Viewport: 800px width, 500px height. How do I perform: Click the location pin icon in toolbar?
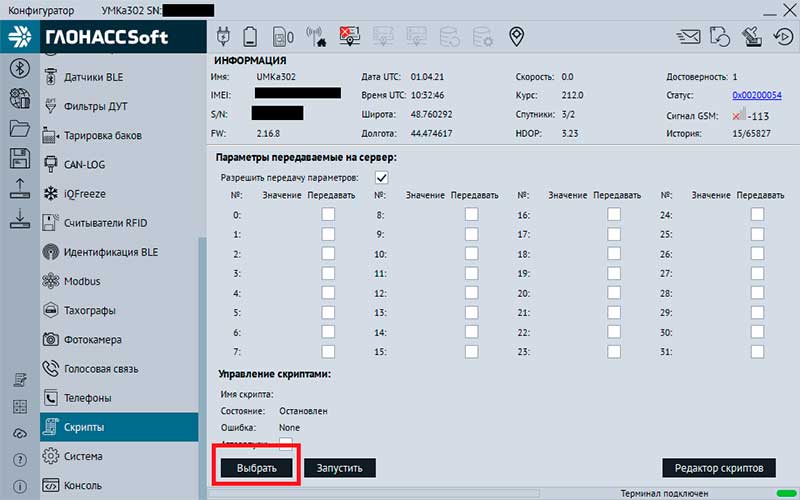tap(516, 37)
